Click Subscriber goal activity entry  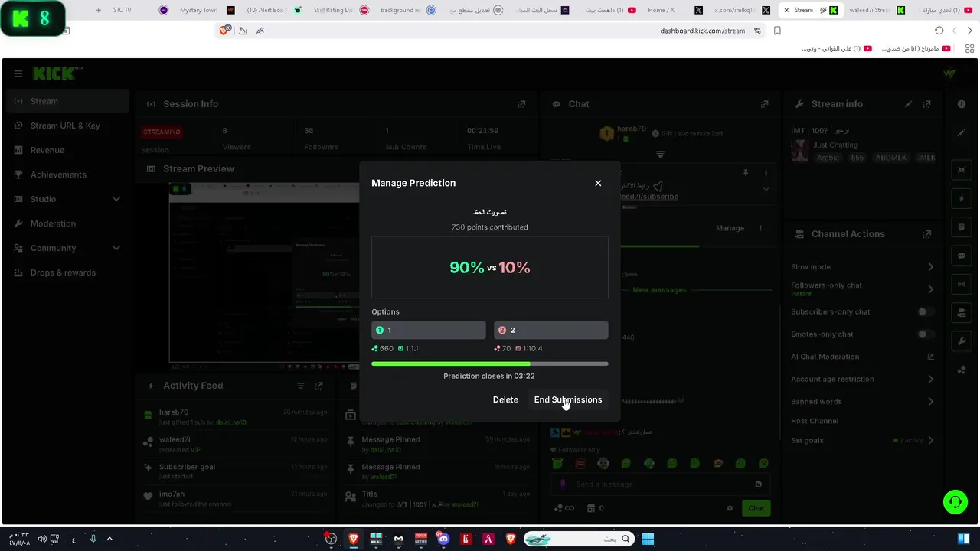click(x=237, y=471)
